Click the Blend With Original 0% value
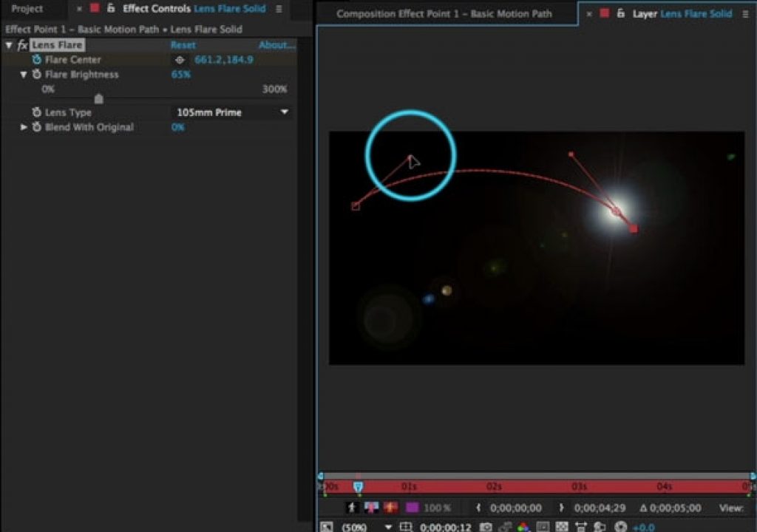 pos(177,127)
